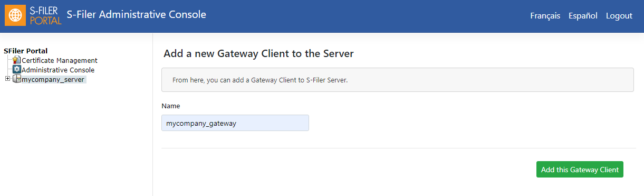Image resolution: width=644 pixels, height=196 pixels.
Task: Switch language to Español
Action: coord(583,16)
